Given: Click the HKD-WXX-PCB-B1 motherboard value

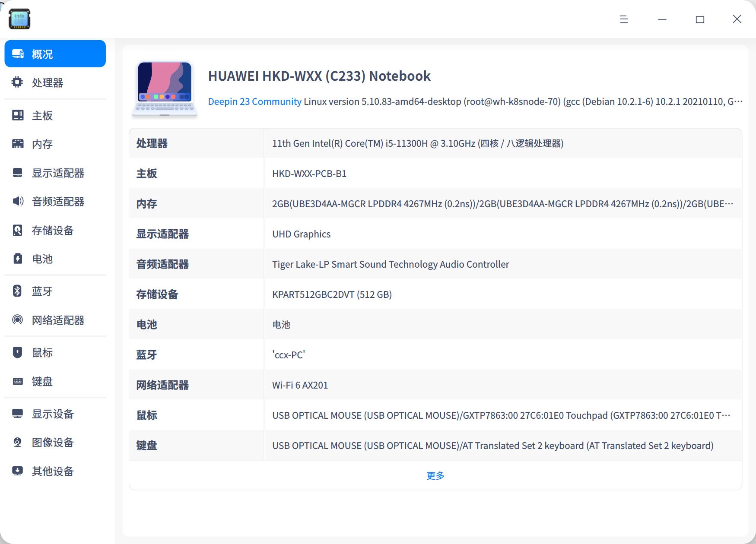Looking at the screenshot, I should point(309,174).
